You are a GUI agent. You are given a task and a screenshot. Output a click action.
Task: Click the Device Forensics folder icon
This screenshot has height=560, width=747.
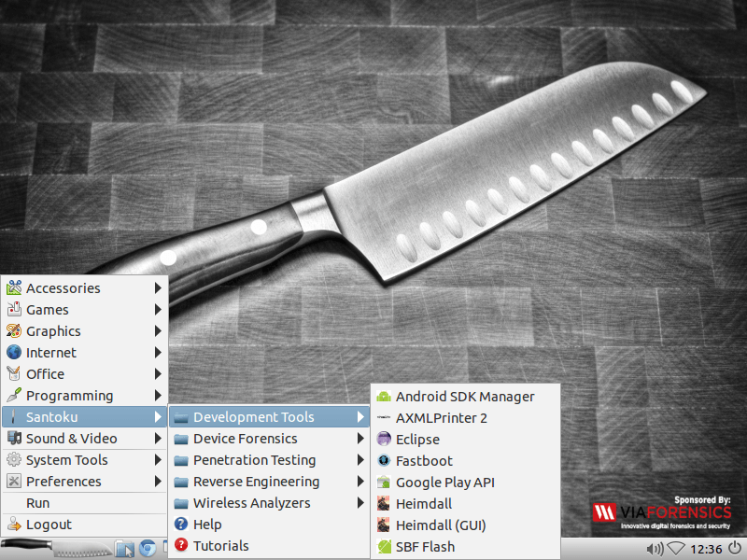[181, 439]
